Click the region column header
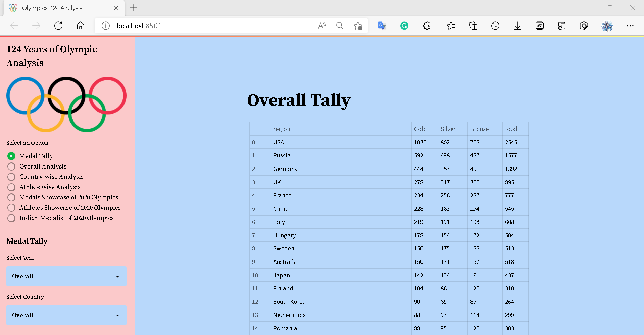Viewport: 644px width, 335px height. click(341, 129)
